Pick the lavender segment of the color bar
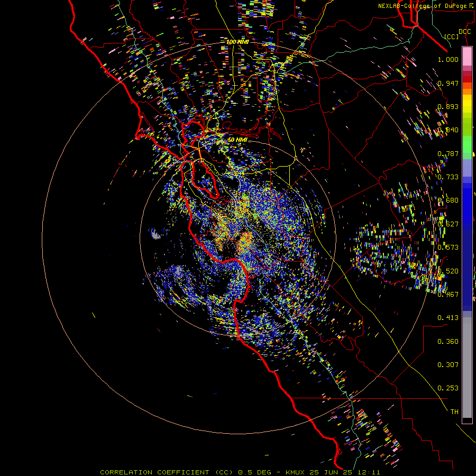Viewport: 476px width, 476px height. click(467, 168)
